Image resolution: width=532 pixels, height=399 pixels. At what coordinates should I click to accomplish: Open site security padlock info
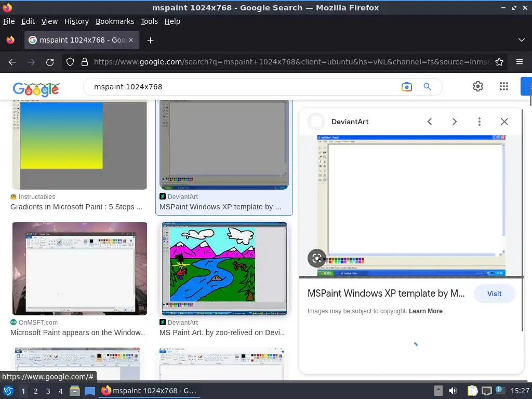click(85, 62)
